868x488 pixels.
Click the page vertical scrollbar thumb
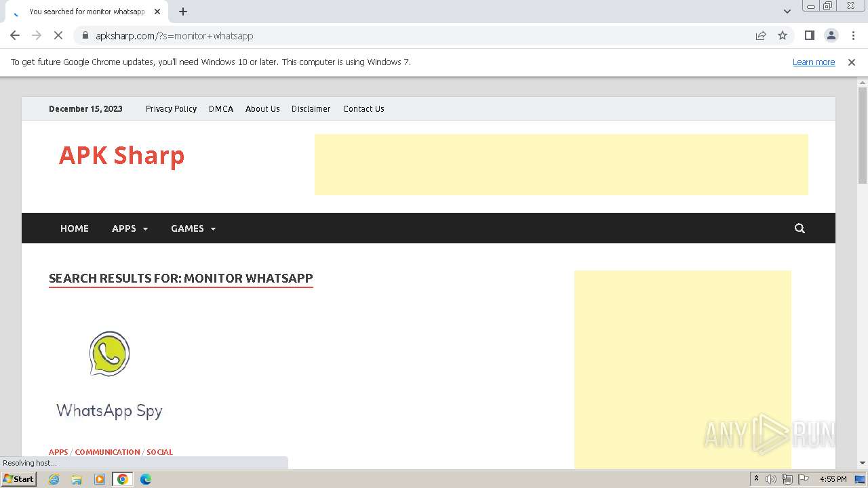[862, 136]
